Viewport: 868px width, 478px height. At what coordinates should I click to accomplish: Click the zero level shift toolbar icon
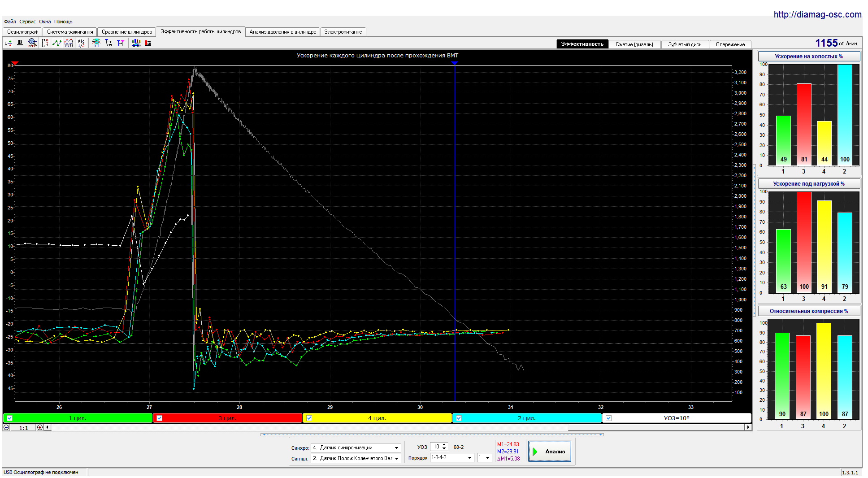coord(8,43)
